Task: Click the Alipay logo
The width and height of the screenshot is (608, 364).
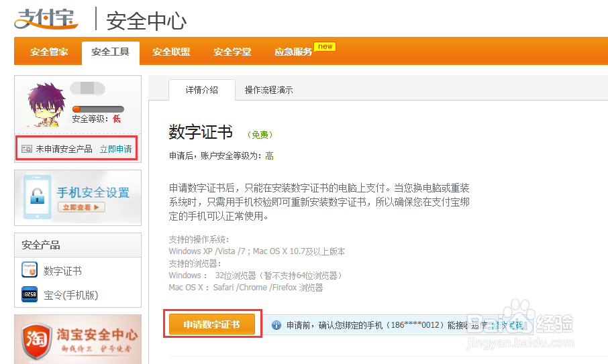Action: [x=46, y=19]
